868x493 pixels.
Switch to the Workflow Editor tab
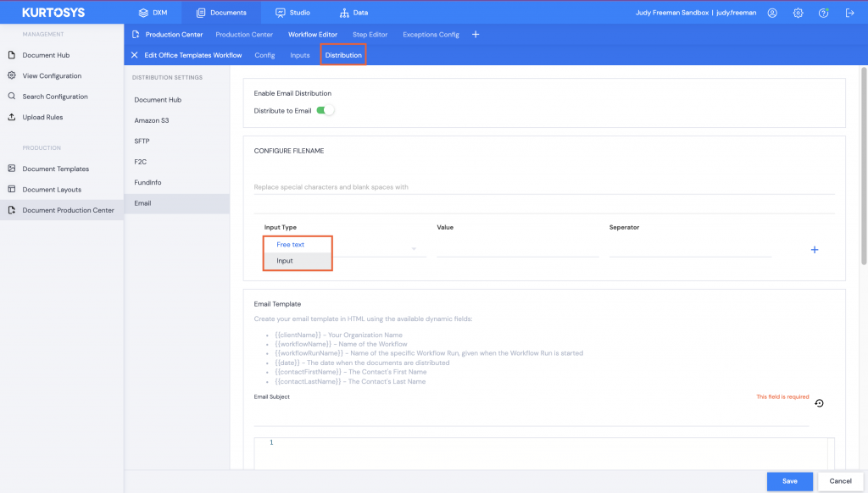312,34
